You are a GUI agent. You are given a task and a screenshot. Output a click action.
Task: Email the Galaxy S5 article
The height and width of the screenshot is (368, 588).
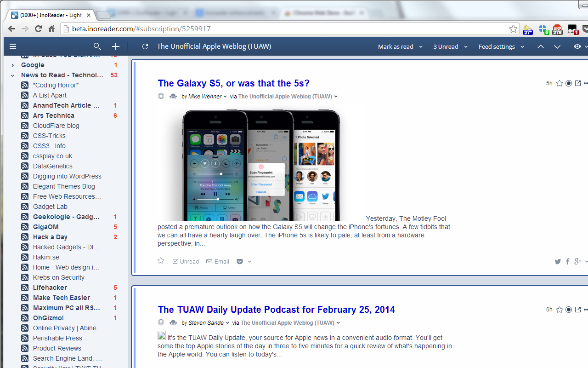click(218, 261)
